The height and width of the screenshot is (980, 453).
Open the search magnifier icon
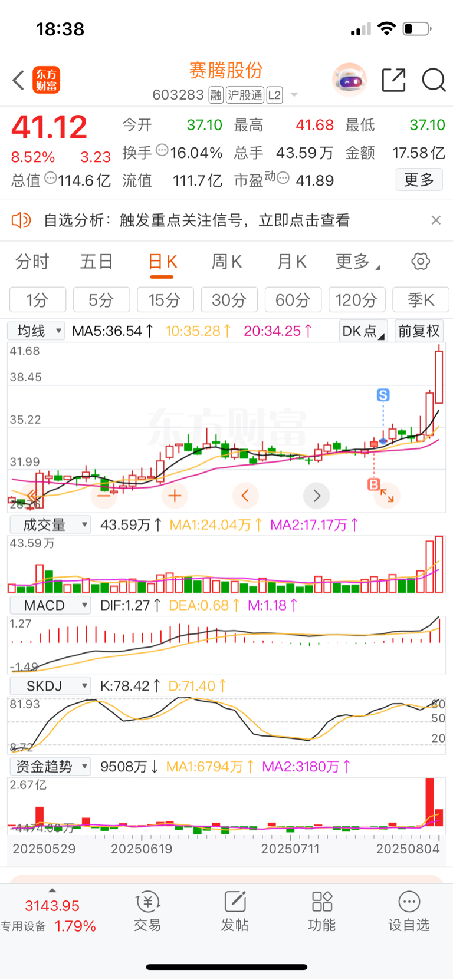[434, 80]
